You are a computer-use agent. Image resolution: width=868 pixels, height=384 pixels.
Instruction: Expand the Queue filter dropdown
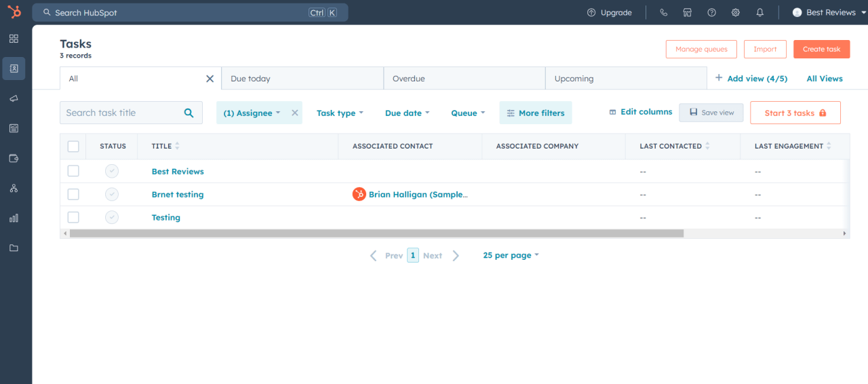(x=468, y=113)
